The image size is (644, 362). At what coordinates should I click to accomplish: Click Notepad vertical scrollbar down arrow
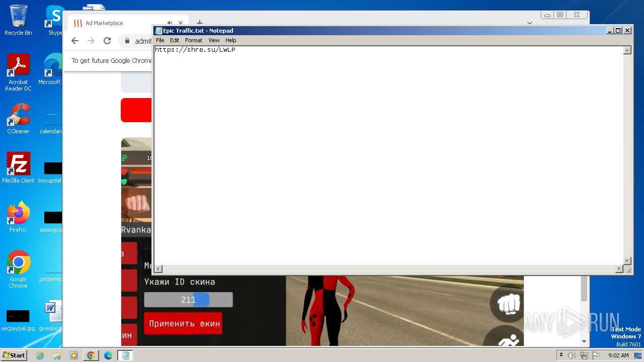(627, 260)
